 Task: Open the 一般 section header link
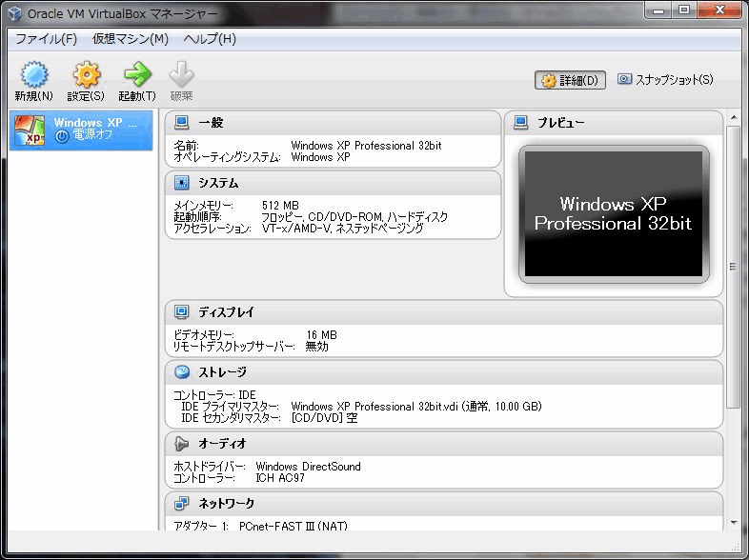211,123
